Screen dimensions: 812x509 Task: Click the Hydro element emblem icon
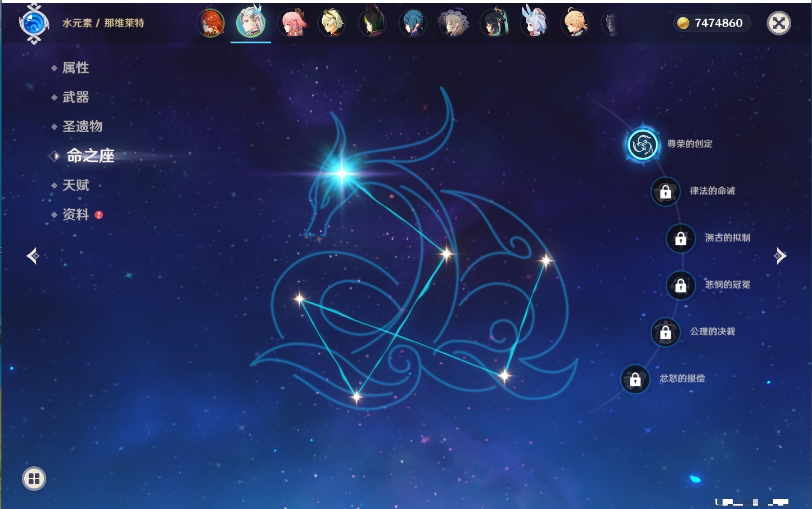34,24
